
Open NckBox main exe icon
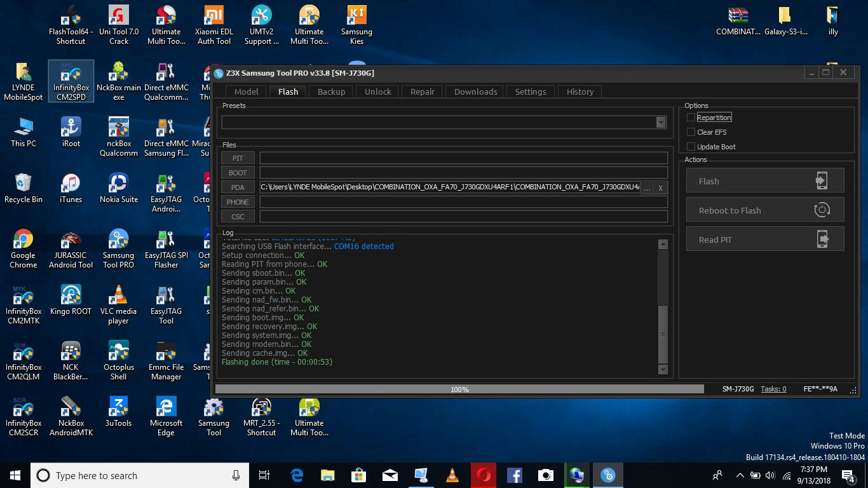(x=118, y=81)
